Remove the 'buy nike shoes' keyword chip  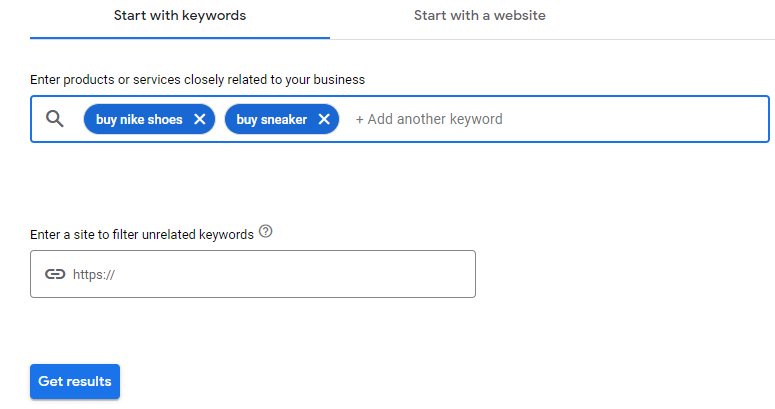pos(200,119)
